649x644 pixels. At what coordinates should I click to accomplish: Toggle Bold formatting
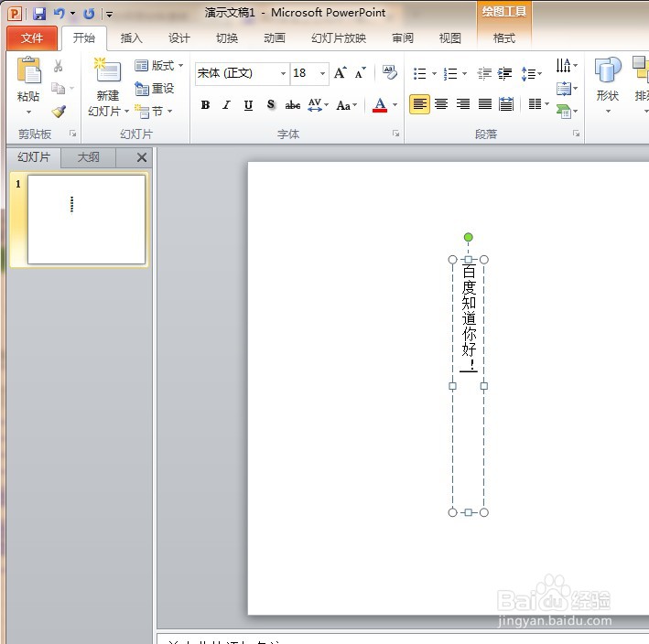pos(205,105)
